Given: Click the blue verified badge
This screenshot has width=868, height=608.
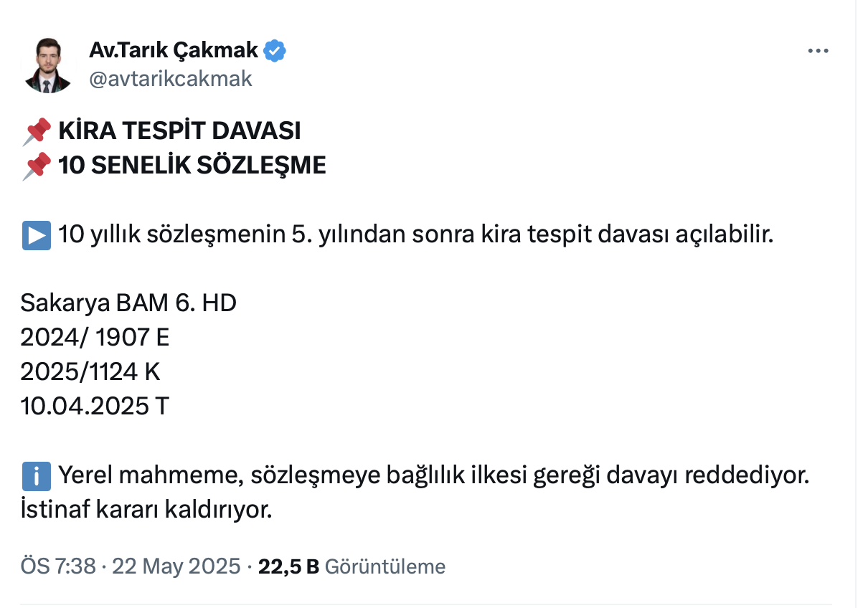Looking at the screenshot, I should tap(275, 51).
